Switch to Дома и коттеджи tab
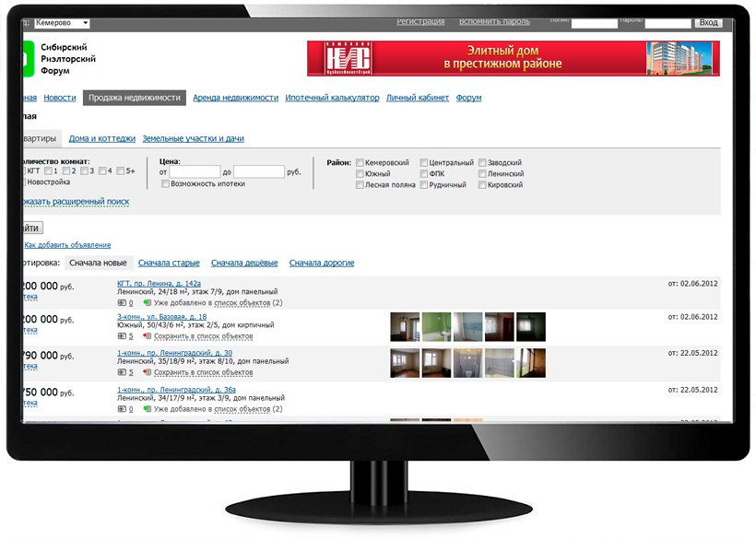Screen dimensions: 756x540 102,139
